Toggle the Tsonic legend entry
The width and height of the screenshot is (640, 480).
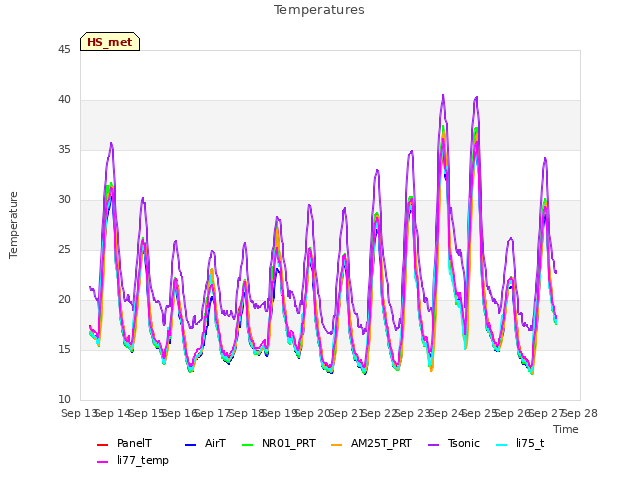pyautogui.click(x=454, y=444)
